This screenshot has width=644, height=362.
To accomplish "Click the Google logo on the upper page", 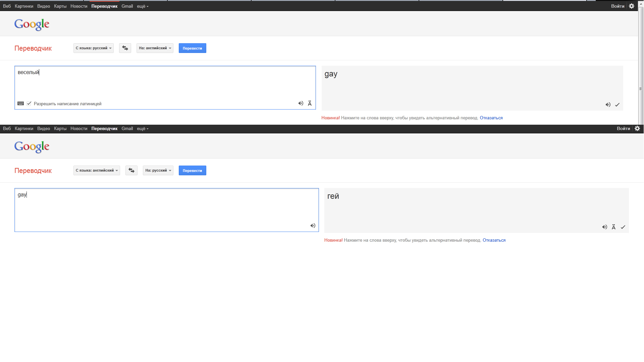I will click(32, 24).
